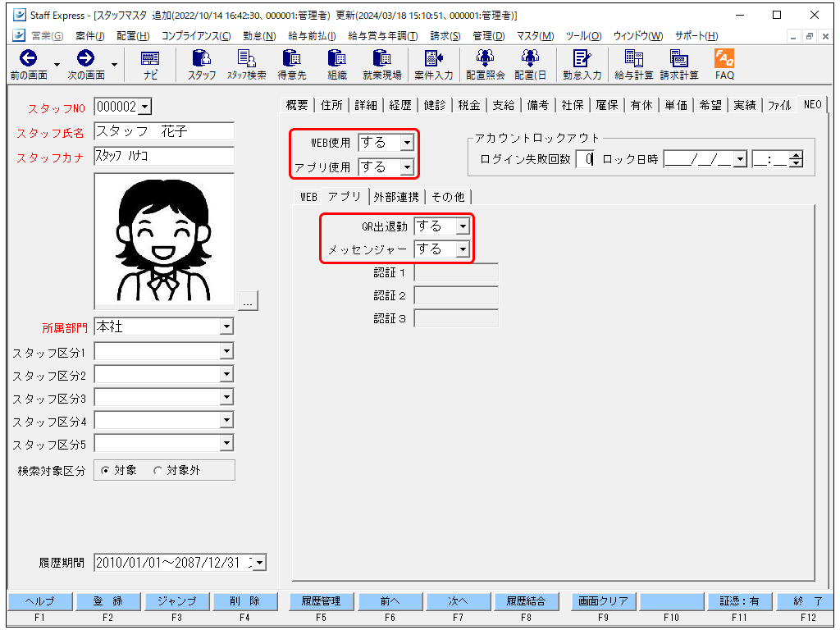Click the Staff Express title bar icon

click(20, 15)
